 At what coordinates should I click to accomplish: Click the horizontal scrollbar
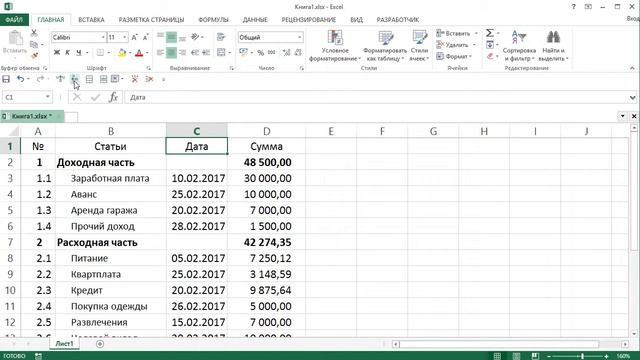pyautogui.click(x=510, y=344)
